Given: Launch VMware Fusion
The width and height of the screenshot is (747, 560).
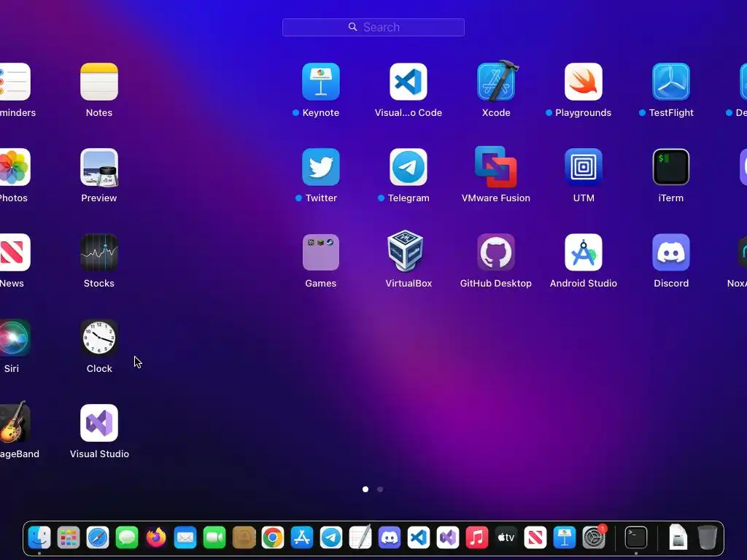Looking at the screenshot, I should pyautogui.click(x=496, y=167).
